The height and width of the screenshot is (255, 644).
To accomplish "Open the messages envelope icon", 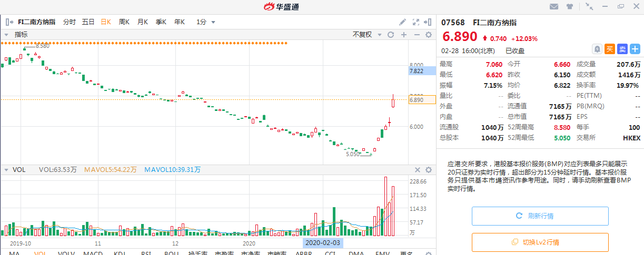I will pos(554,6).
